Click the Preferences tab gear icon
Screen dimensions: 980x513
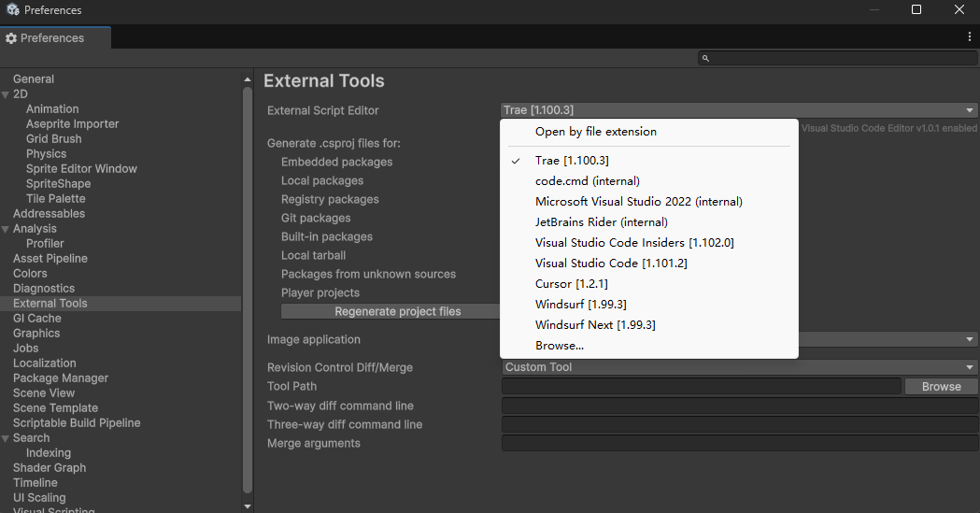[11, 38]
